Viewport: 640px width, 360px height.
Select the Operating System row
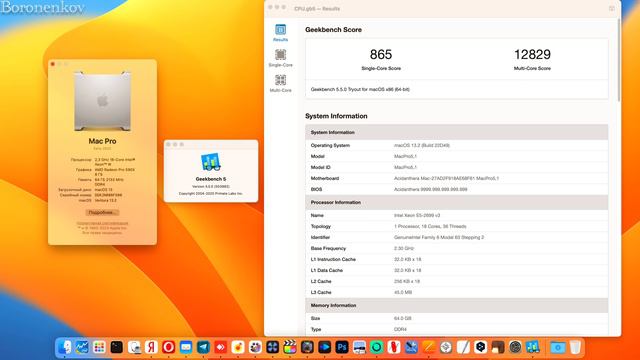tap(457, 145)
